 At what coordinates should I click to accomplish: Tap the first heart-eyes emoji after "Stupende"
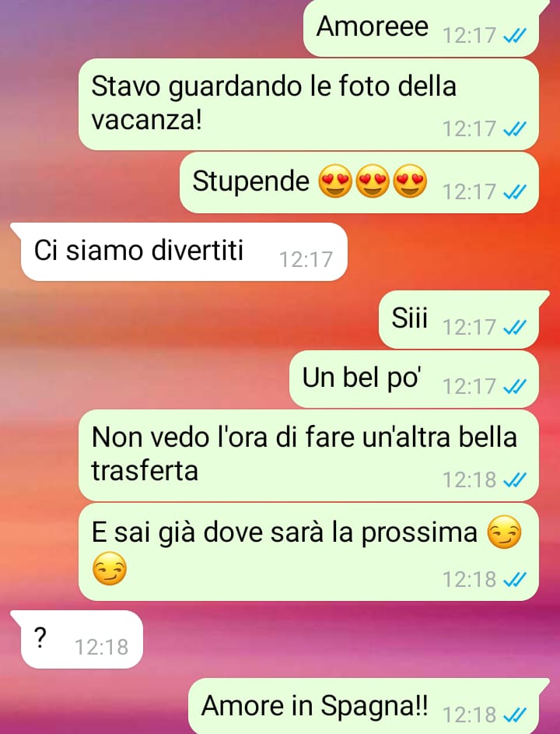pos(335,181)
